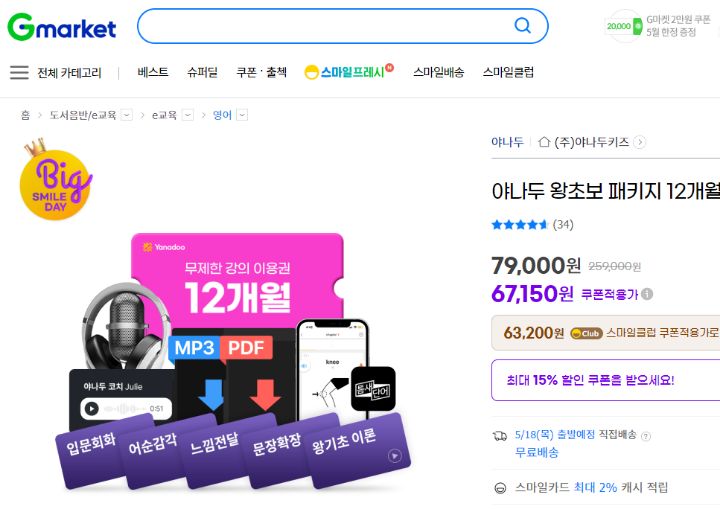Click the seller home icon beside (주)야나두키즈

(544, 142)
